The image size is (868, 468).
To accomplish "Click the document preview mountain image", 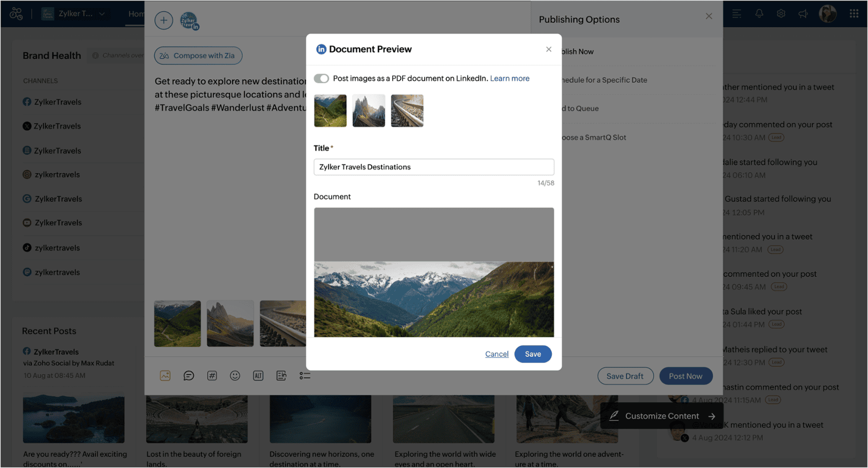I will (434, 299).
